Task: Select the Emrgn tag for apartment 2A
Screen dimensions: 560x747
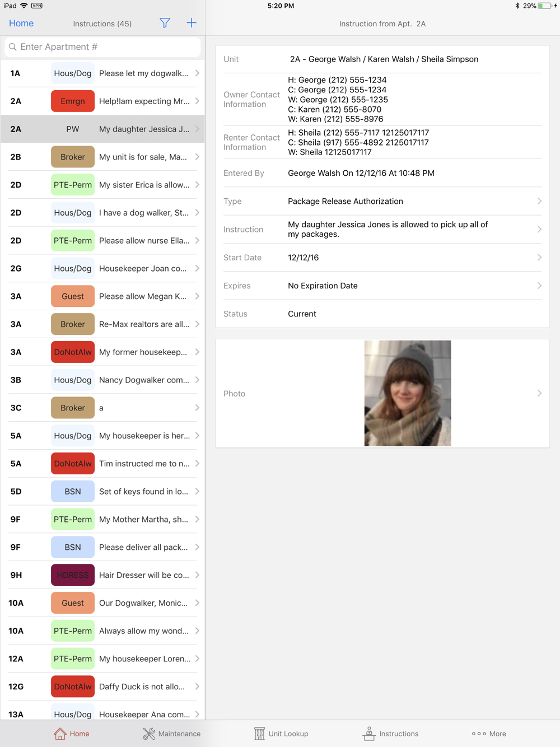Action: [x=73, y=101]
